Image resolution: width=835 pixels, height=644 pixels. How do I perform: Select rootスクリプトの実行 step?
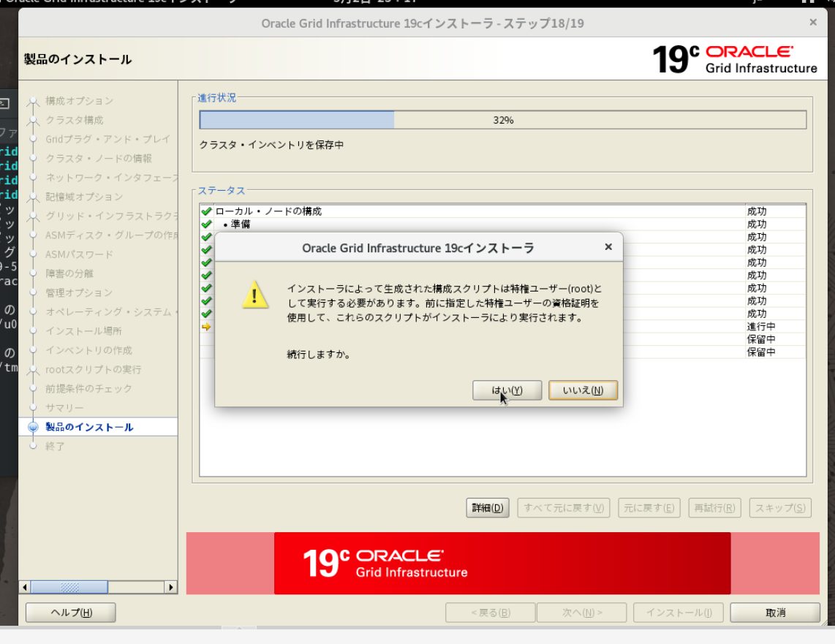[x=93, y=369]
